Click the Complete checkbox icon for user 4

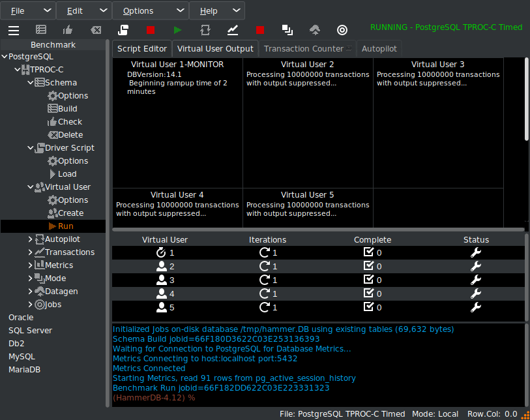pyautogui.click(x=368, y=293)
